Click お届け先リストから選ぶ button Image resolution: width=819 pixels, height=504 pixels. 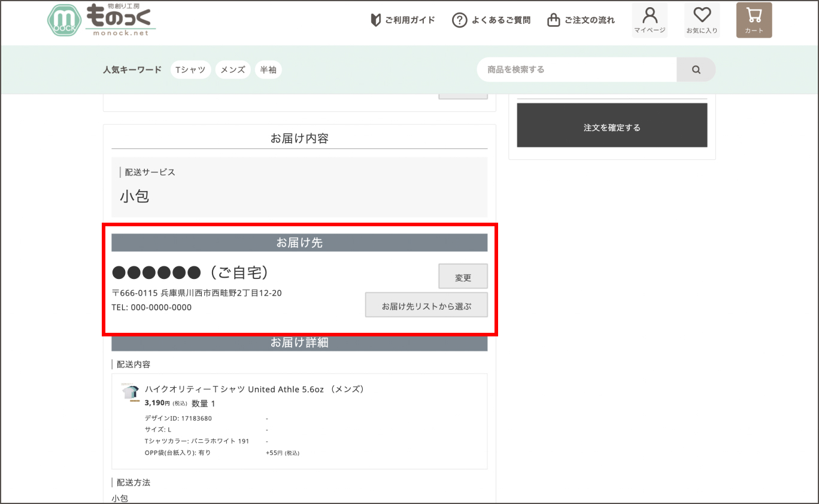tap(426, 305)
